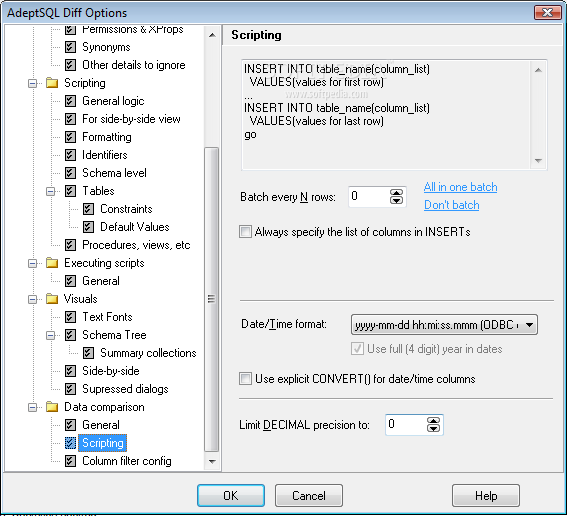Click the Executing scripts folder icon
The width and height of the screenshot is (567, 516).
tap(52, 263)
